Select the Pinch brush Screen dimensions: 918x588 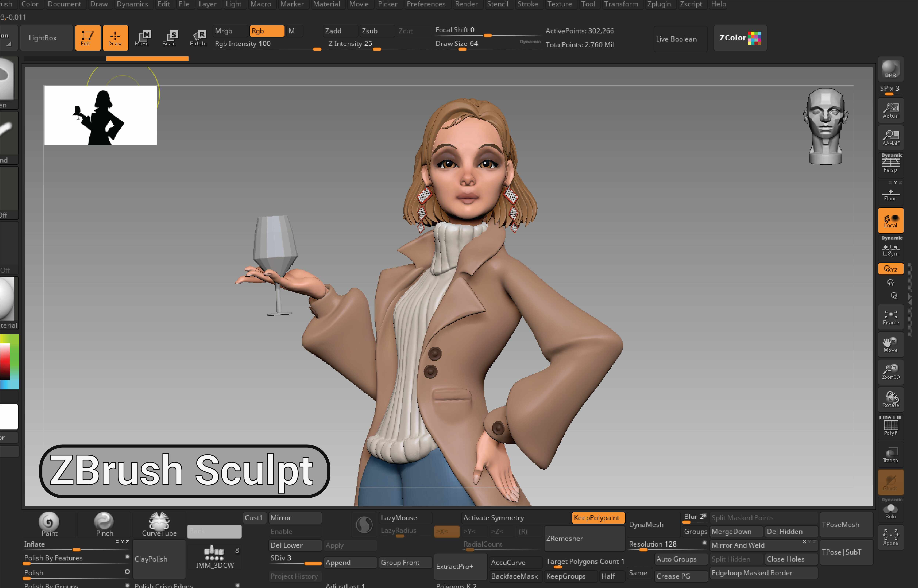click(x=104, y=524)
